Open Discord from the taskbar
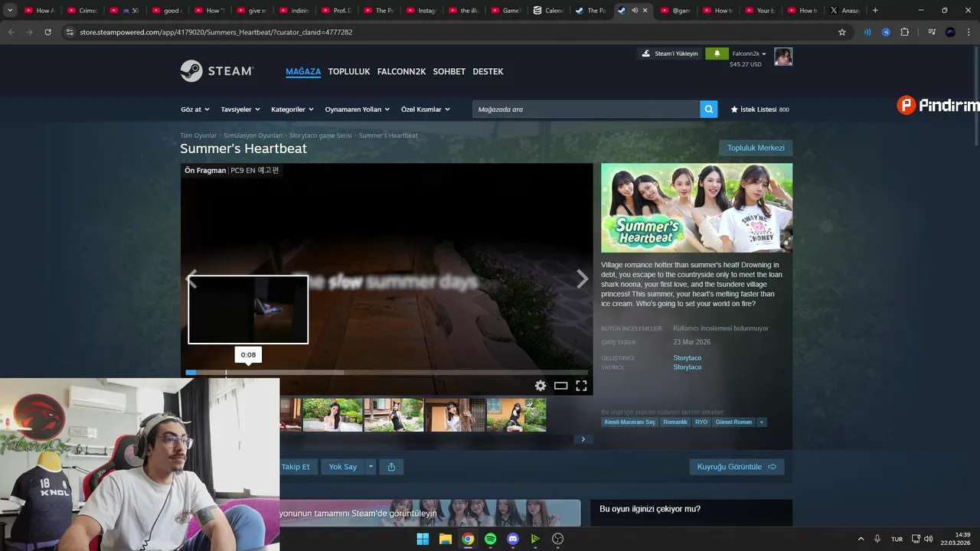The height and width of the screenshot is (551, 980). tap(513, 539)
